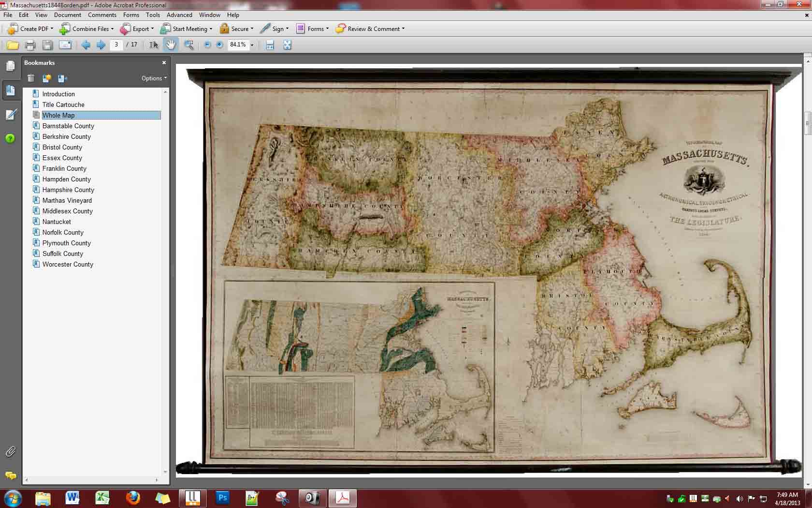The image size is (812, 508).
Task: Open the Edit menu
Action: (24, 15)
